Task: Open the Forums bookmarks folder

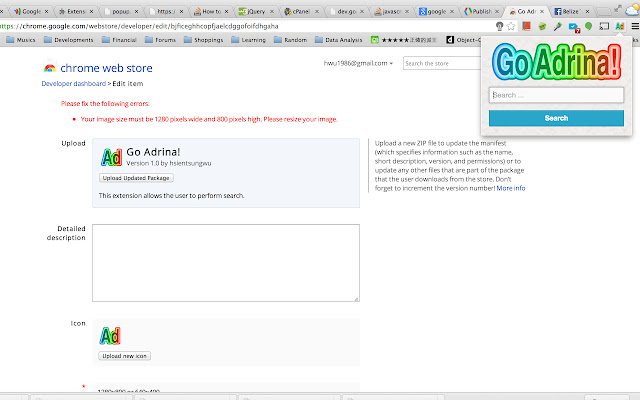Action: pyautogui.click(x=160, y=40)
